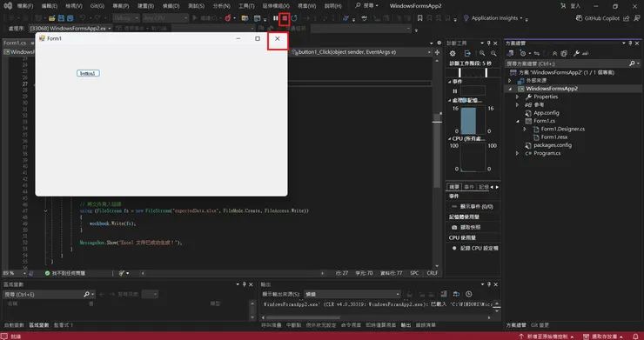Toggle word wrap icon in output panel
644x340 pixels.
(x=456, y=294)
